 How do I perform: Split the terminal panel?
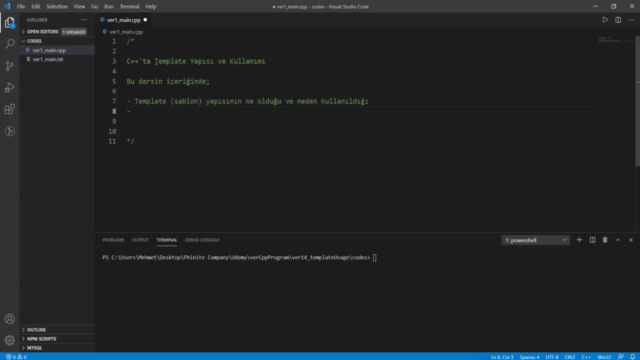pos(592,240)
